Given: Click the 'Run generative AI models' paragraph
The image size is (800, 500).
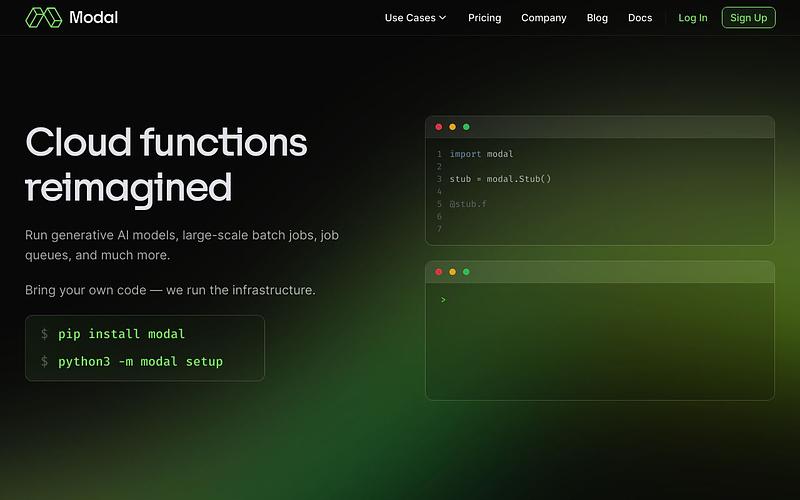Looking at the screenshot, I should [x=182, y=245].
